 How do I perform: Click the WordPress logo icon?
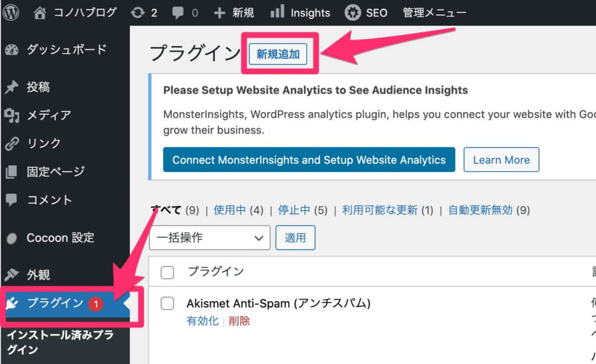[x=10, y=13]
